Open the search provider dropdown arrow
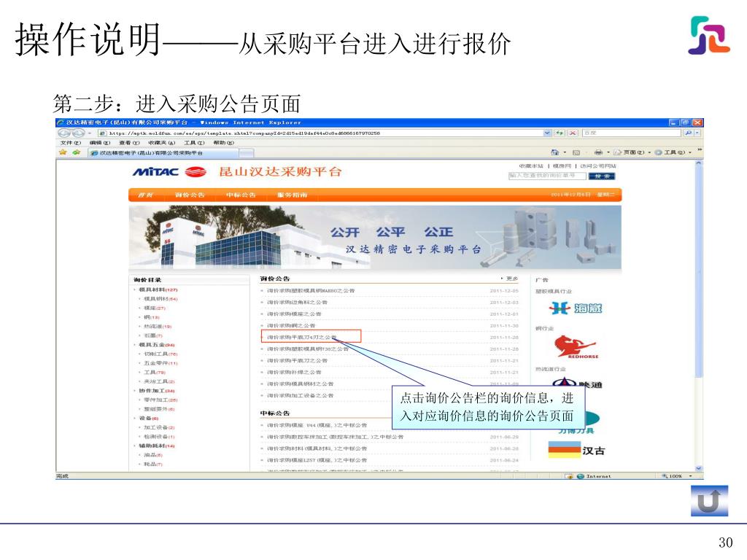747x560 pixels. [698, 133]
